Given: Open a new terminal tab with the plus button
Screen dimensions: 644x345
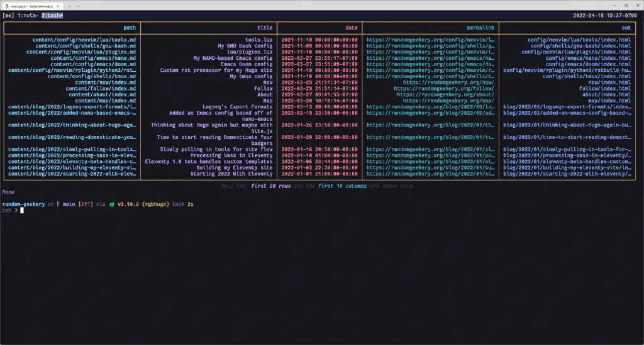Looking at the screenshot, I should tap(70, 6).
